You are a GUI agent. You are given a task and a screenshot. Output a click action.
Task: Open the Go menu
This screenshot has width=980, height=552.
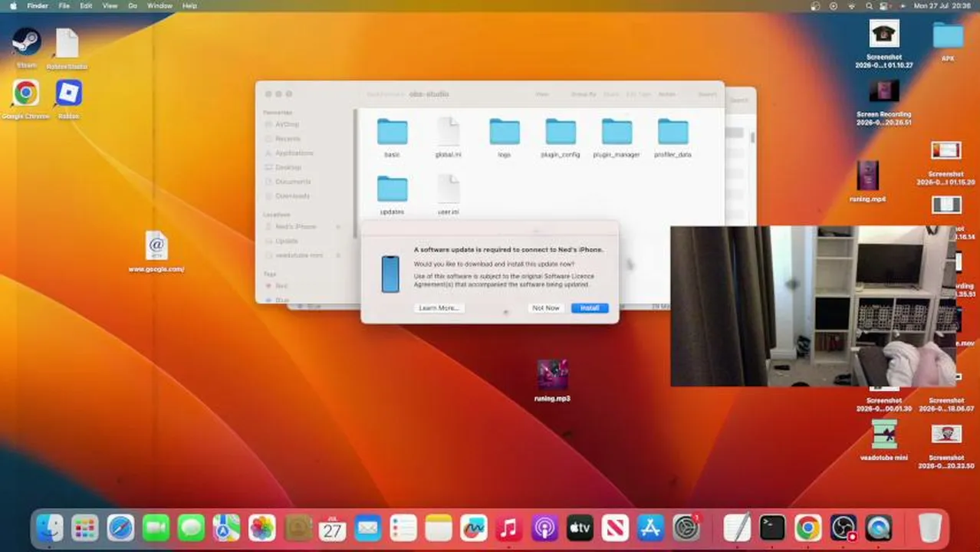(x=133, y=5)
